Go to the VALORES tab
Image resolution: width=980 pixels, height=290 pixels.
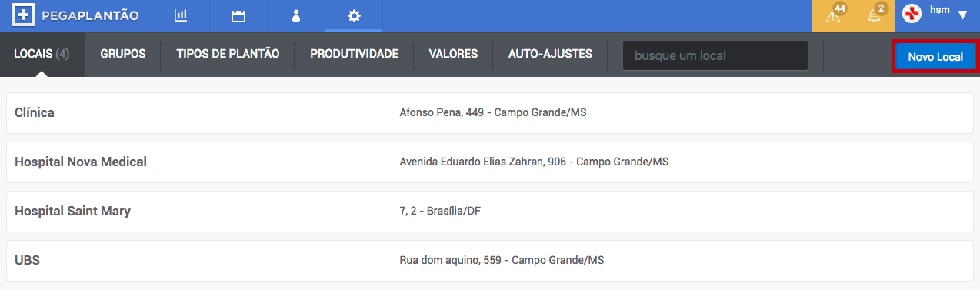[x=453, y=54]
